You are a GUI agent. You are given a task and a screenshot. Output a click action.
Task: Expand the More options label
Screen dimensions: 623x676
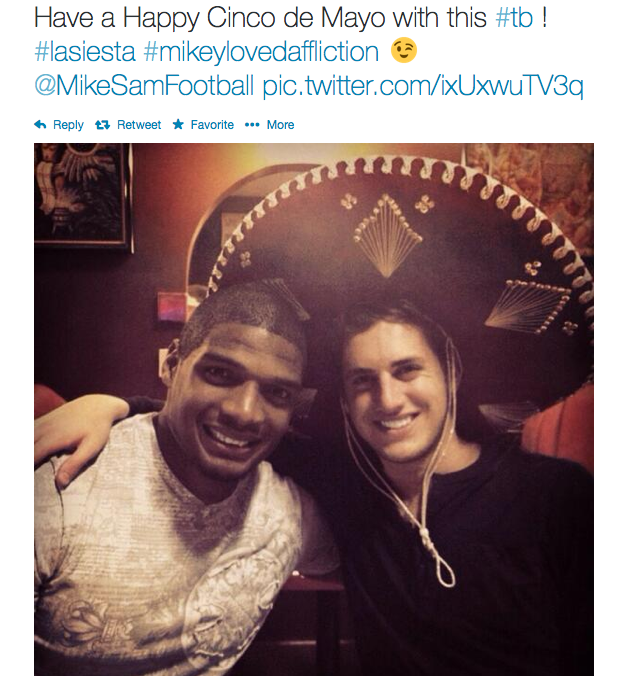tap(280, 125)
